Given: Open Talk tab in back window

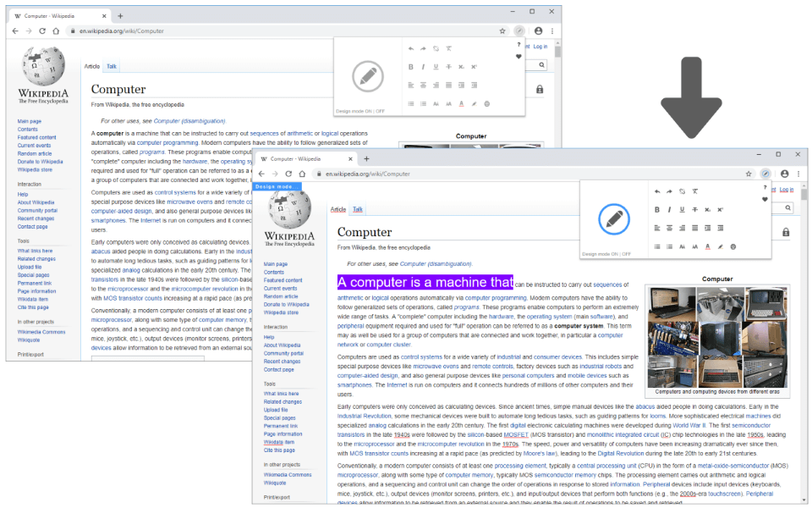Looking at the screenshot, I should [x=112, y=66].
